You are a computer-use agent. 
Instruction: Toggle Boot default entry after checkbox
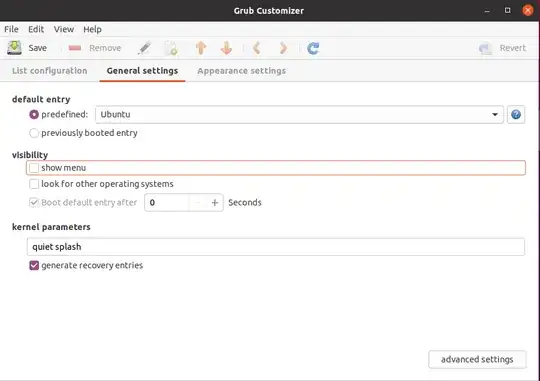tap(34, 202)
